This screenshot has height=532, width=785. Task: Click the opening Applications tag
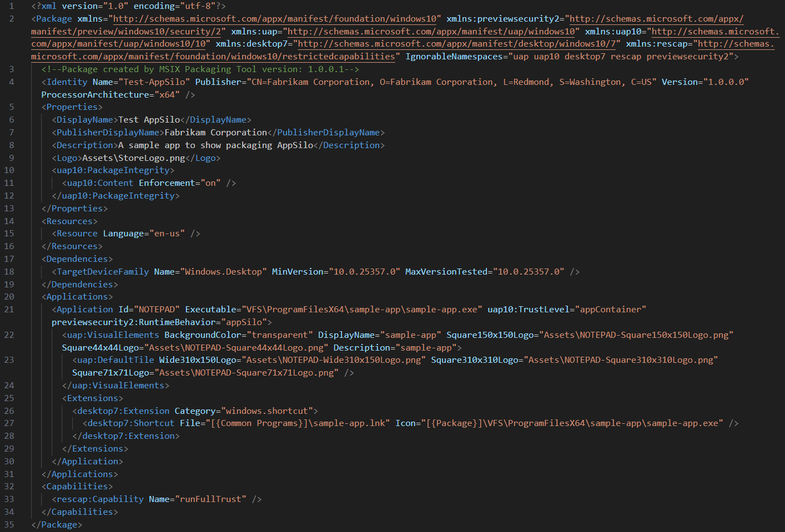pyautogui.click(x=77, y=297)
